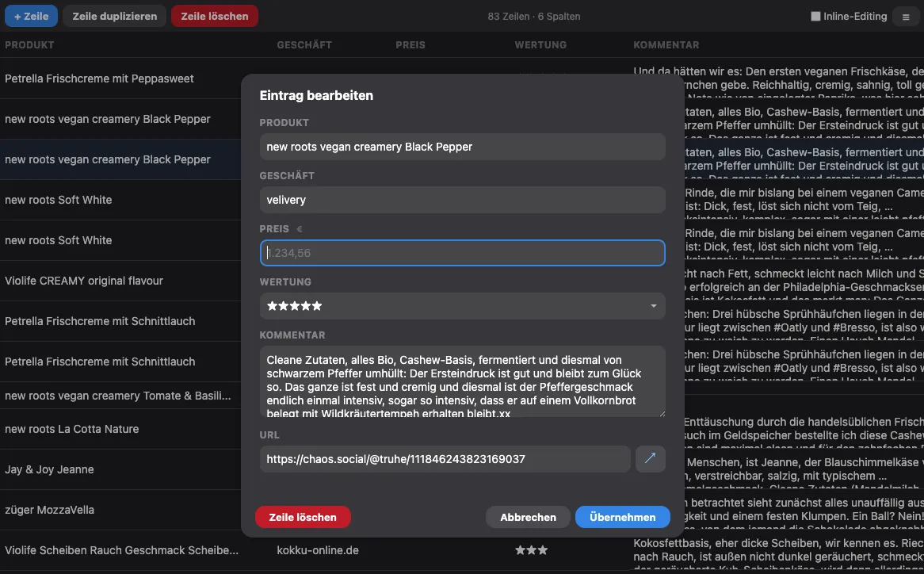Select the URL field with chaos.social link
This screenshot has width=924, height=574.
445,459
